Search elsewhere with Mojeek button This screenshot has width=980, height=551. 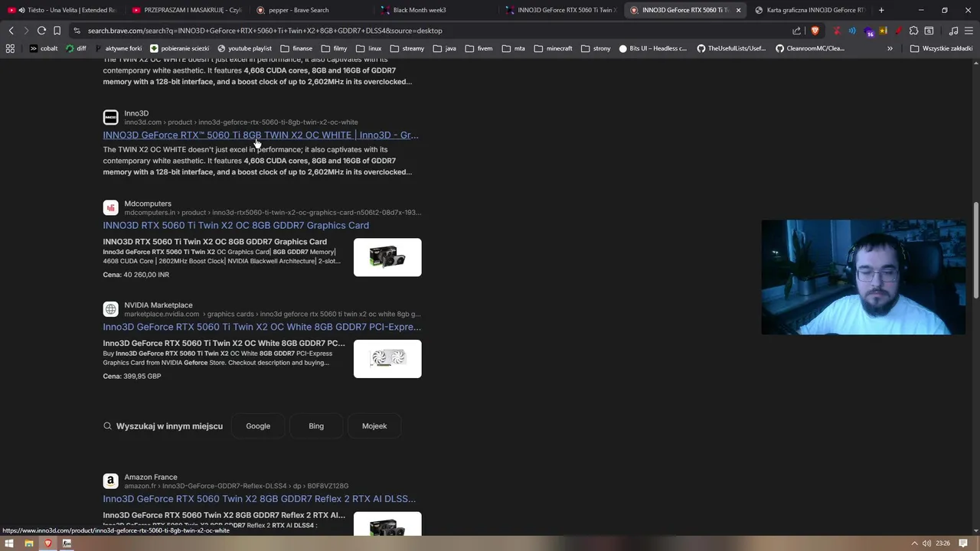[x=374, y=426]
